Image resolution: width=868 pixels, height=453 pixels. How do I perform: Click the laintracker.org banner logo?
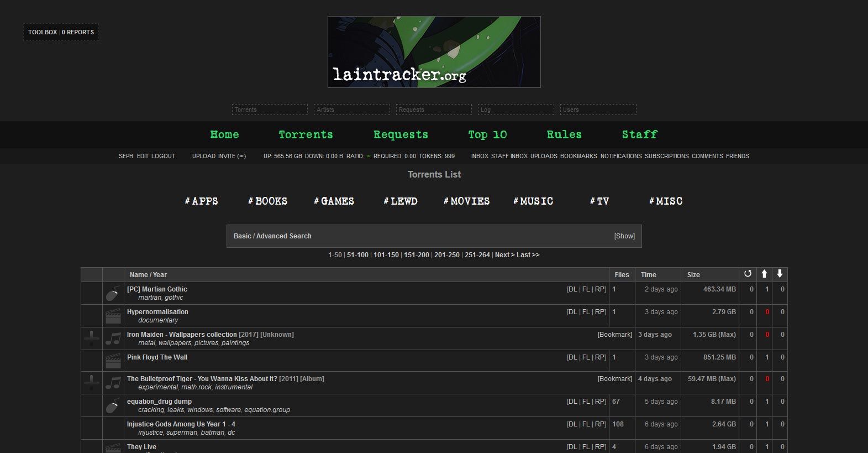pos(434,52)
